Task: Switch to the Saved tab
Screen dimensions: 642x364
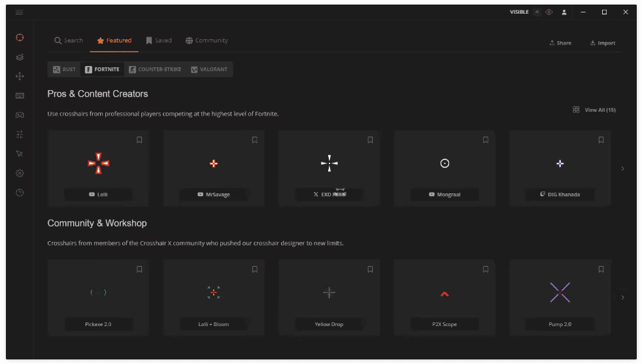Action: (x=159, y=41)
